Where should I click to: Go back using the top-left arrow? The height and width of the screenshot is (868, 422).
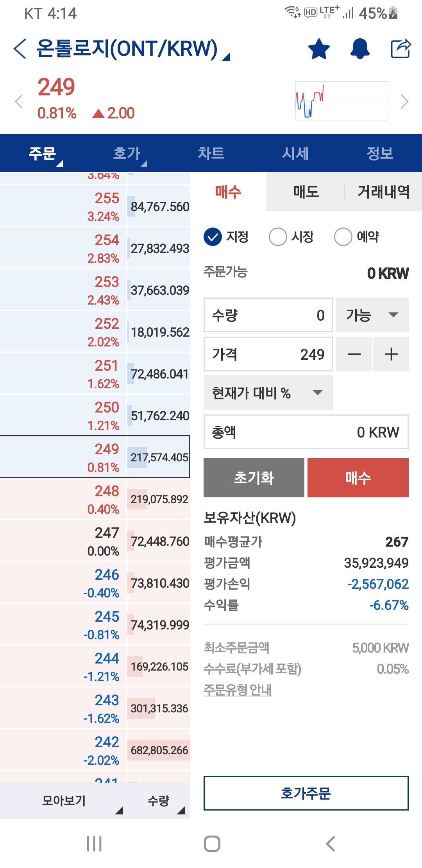point(20,49)
